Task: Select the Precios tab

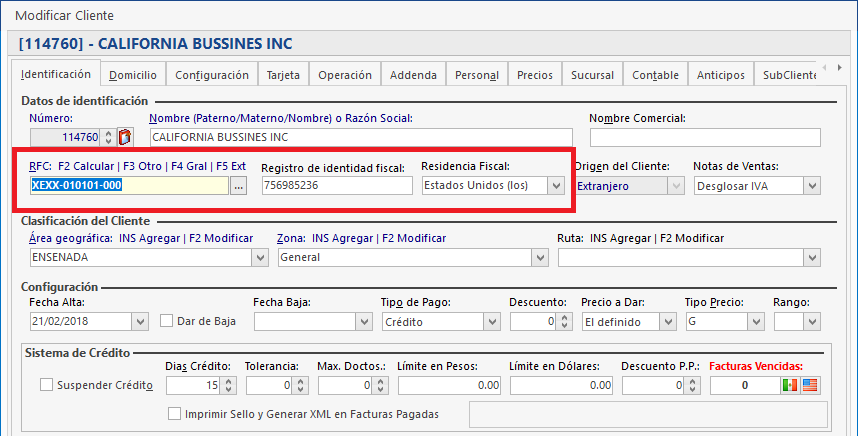Action: pyautogui.click(x=535, y=75)
